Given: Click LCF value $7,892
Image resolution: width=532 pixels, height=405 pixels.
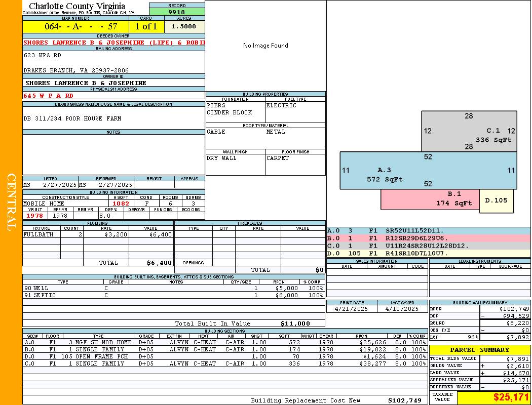Looking at the screenshot, I should pyautogui.click(x=518, y=337).
